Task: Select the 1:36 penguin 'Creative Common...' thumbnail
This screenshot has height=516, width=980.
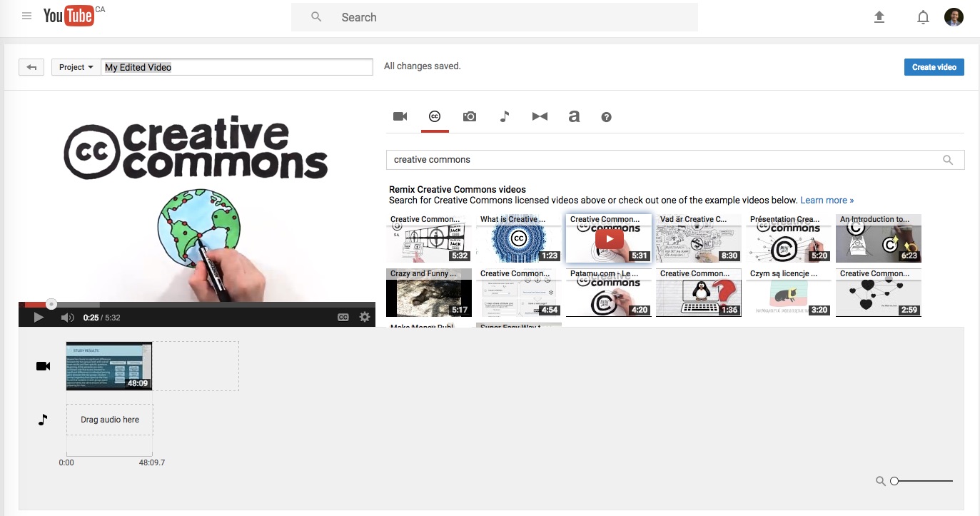Action: tap(699, 293)
